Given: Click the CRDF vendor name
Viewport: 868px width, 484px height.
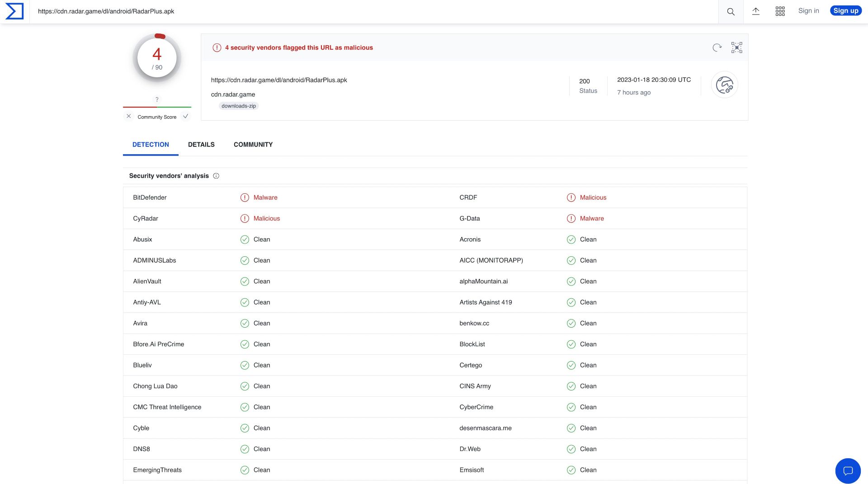Looking at the screenshot, I should [x=468, y=197].
